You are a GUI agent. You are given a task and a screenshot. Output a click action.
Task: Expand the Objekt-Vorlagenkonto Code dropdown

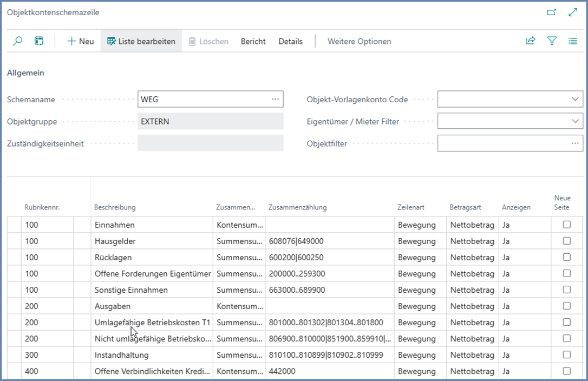575,100
